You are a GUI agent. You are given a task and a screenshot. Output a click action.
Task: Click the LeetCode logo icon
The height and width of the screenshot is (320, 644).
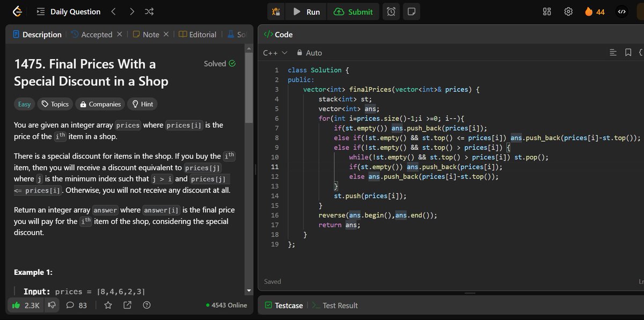[17, 11]
